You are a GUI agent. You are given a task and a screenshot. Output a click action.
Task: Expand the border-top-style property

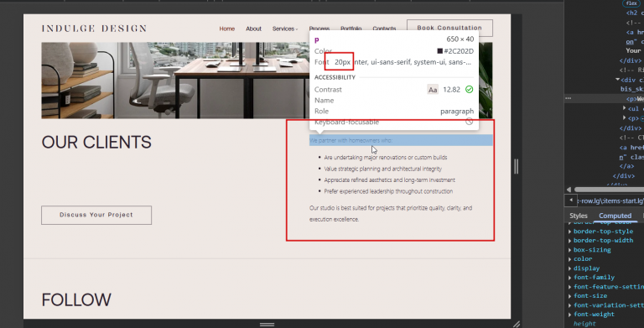(x=570, y=232)
